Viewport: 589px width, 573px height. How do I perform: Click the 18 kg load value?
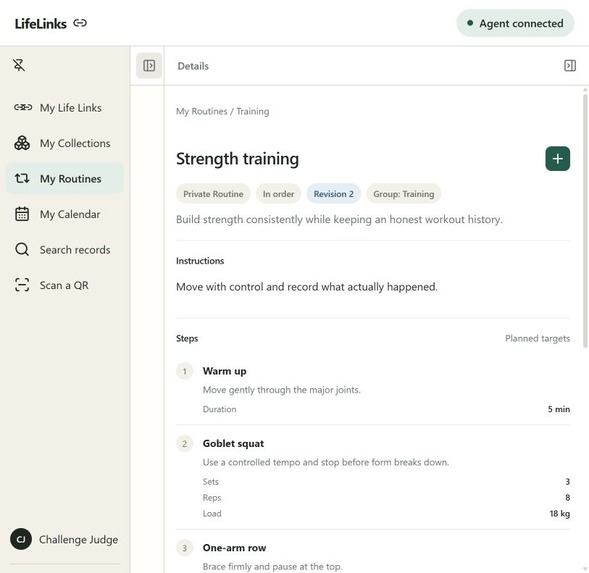tap(560, 514)
